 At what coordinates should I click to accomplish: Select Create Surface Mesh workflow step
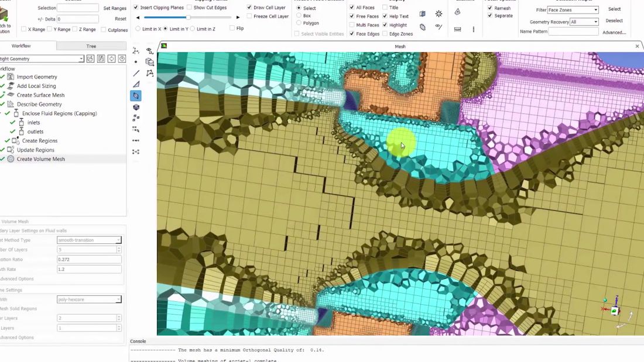pos(40,95)
